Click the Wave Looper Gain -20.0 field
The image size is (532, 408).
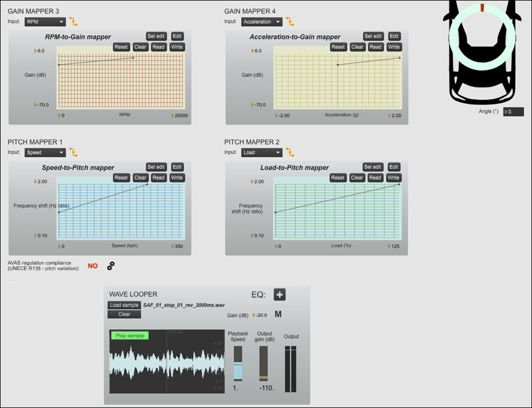click(x=260, y=315)
